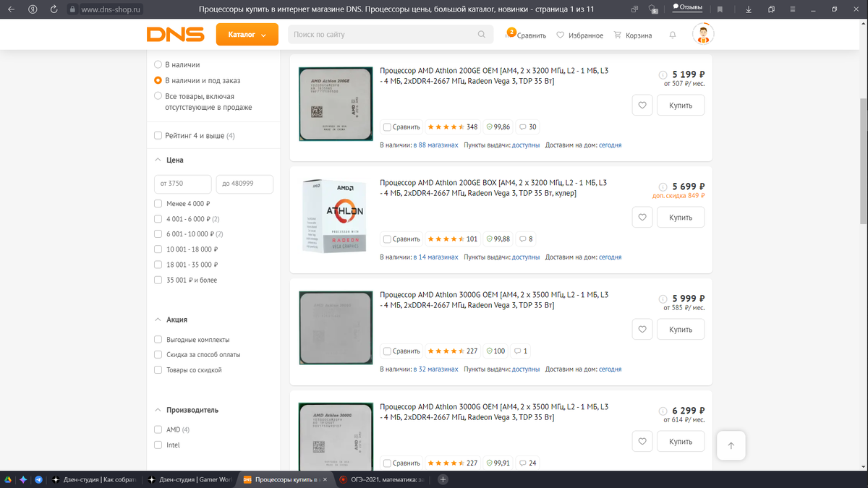This screenshot has height=488, width=868.
Task: Click the lock icon before www.dns-shop.ru
Action: click(72, 9)
